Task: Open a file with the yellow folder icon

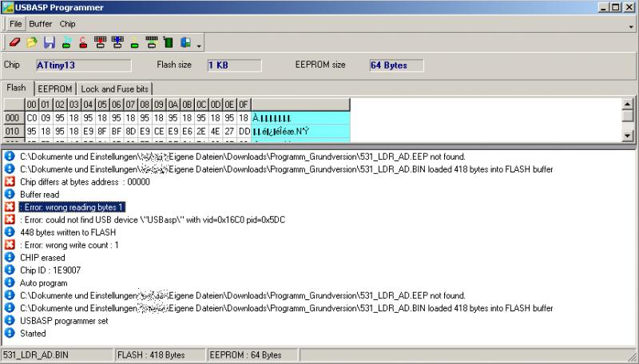Action: (x=32, y=42)
